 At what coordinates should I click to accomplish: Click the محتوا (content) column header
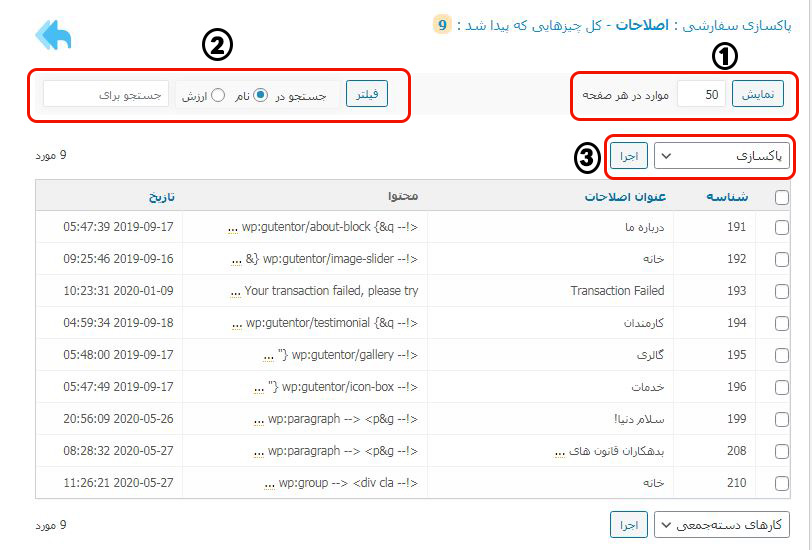pyautogui.click(x=403, y=196)
